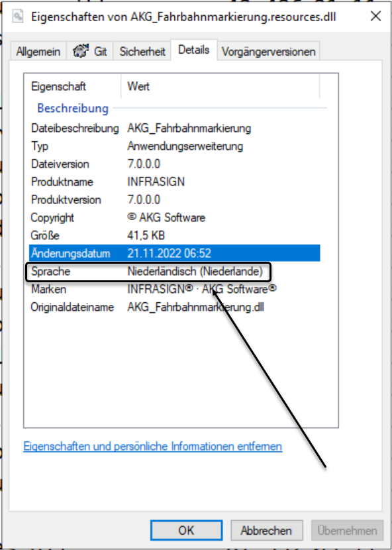Select the Originaldateiname property row
Image resolution: width=392 pixels, height=550 pixels.
pos(175,307)
